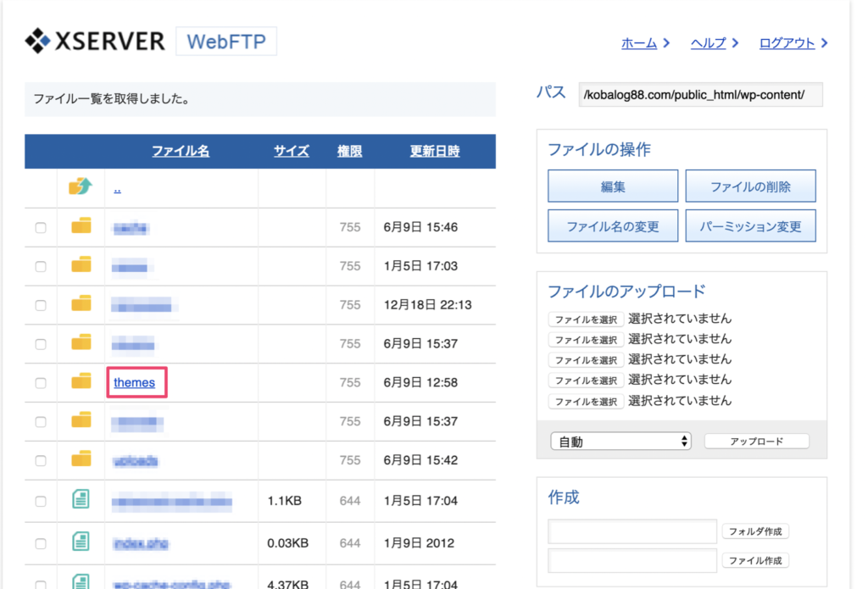This screenshot has height=589, width=868.
Task: Sort list by 更新日時 column header
Action: coord(435,151)
